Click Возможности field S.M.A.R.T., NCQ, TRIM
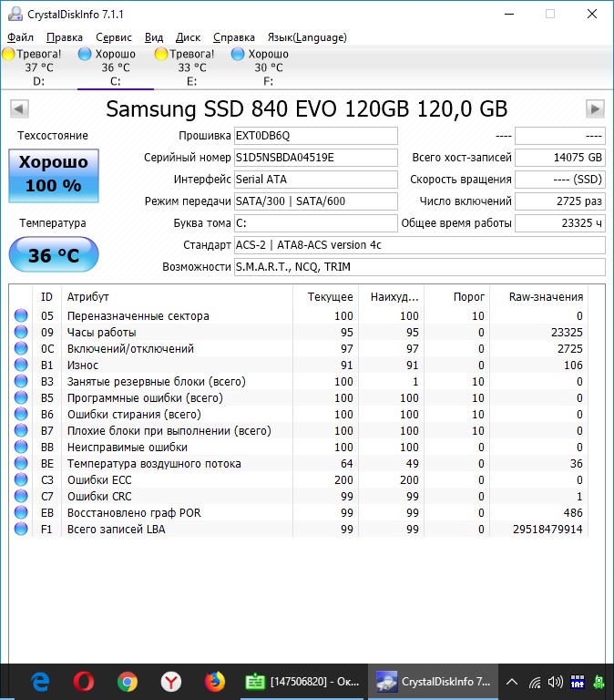The width and height of the screenshot is (614, 700). coord(420,267)
